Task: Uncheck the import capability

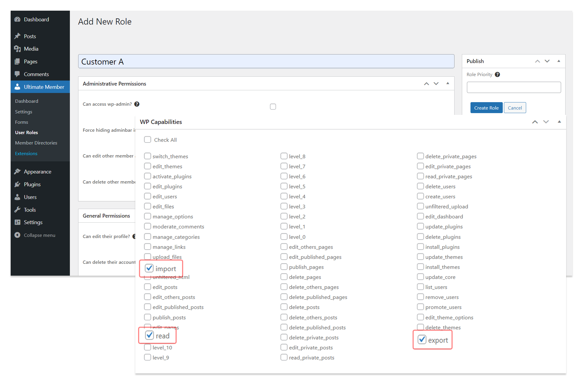Action: click(x=149, y=268)
